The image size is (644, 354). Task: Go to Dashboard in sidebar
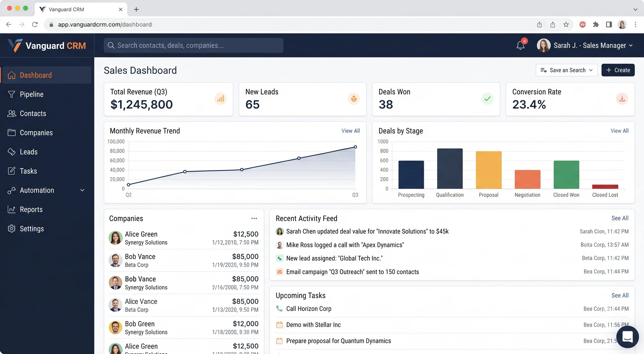click(x=46, y=75)
